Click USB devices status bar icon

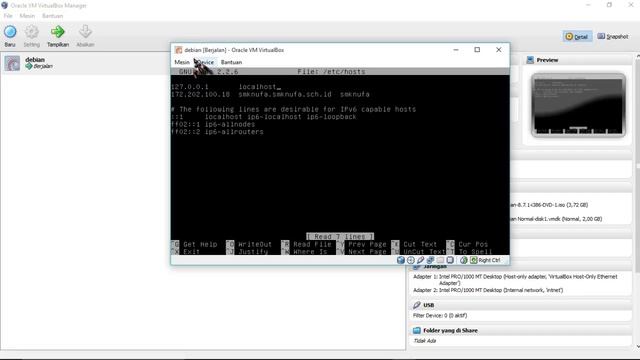coord(420,260)
